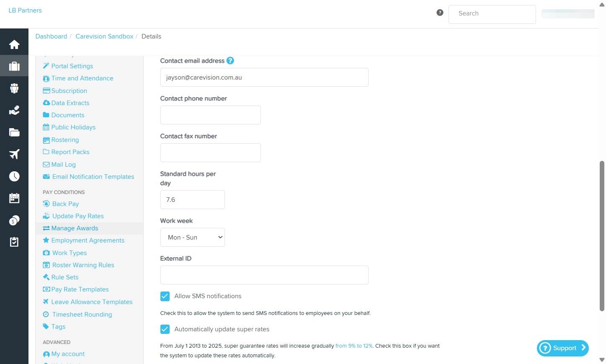
Task: Navigate to Carevision Sandbox breadcrumb
Action: click(104, 36)
